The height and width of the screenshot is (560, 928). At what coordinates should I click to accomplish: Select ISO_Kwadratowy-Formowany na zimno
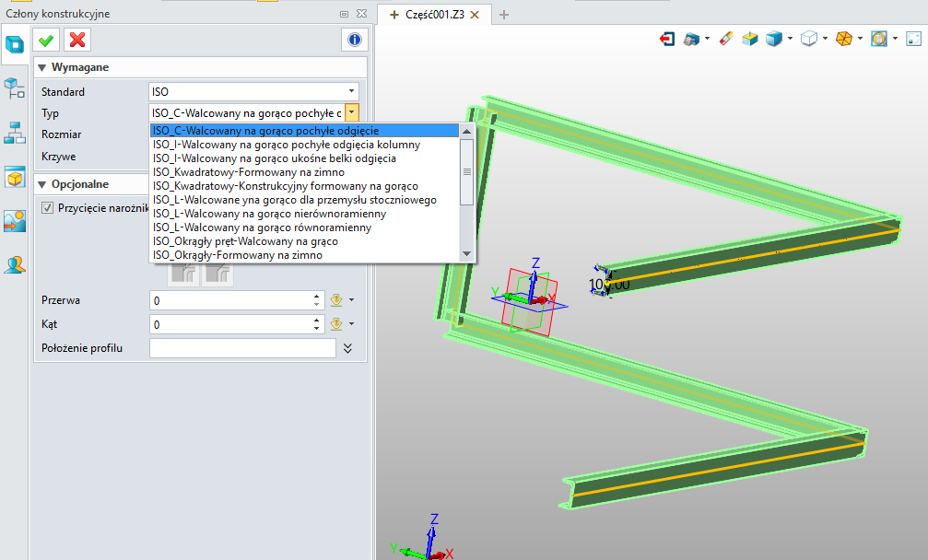point(305,172)
